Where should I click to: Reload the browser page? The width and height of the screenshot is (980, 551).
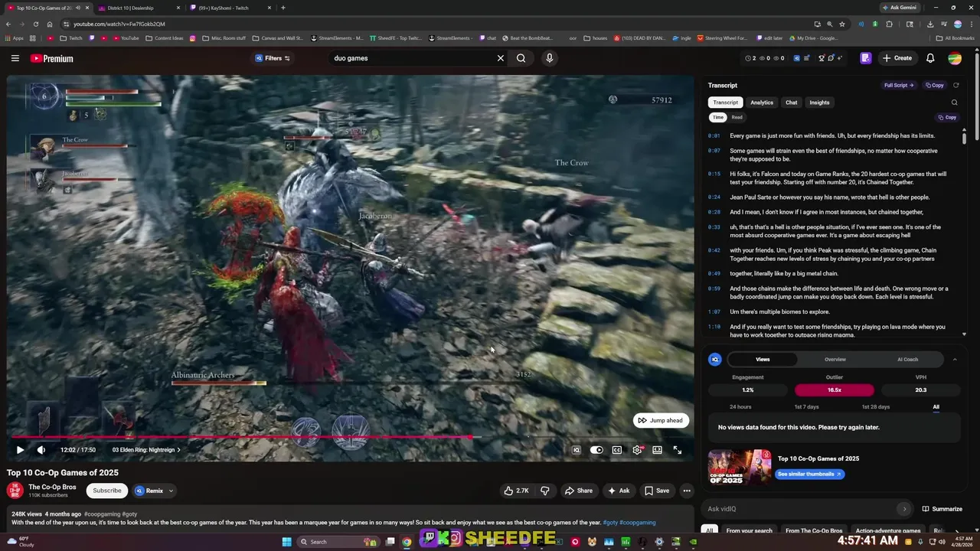(x=36, y=24)
